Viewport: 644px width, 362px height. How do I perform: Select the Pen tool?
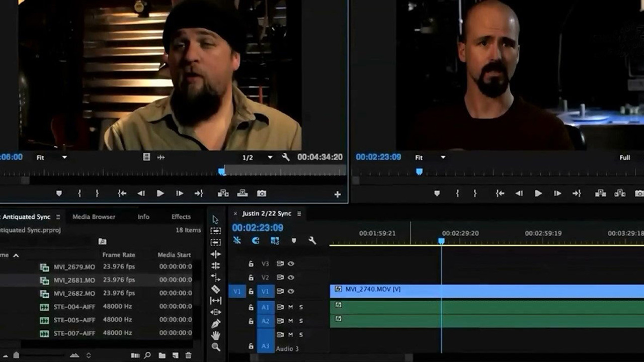[x=216, y=324]
